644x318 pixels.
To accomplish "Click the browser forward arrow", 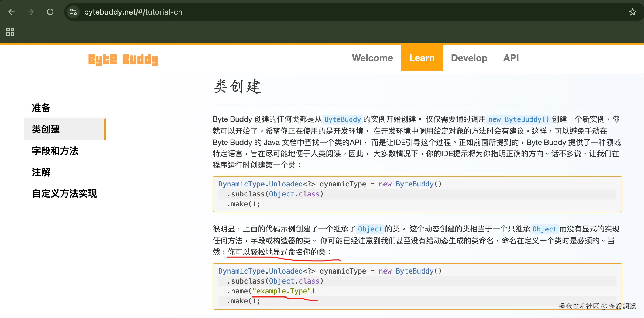I will click(x=31, y=12).
